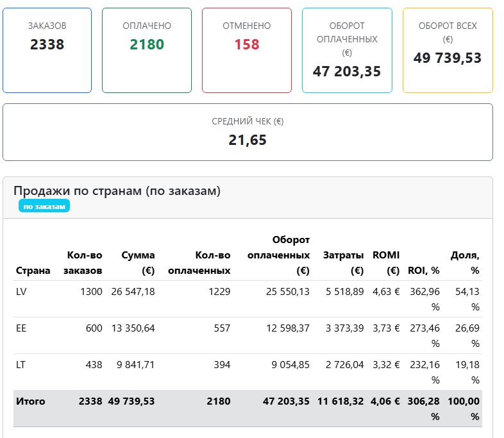The height and width of the screenshot is (438, 504).
Task: Click the СРЕДНИЙ ЧЕК value 21,65
Action: click(248, 140)
